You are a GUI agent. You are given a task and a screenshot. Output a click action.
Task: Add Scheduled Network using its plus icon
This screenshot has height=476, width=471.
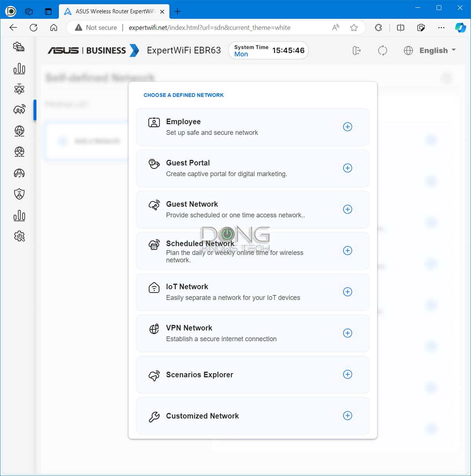click(x=347, y=251)
